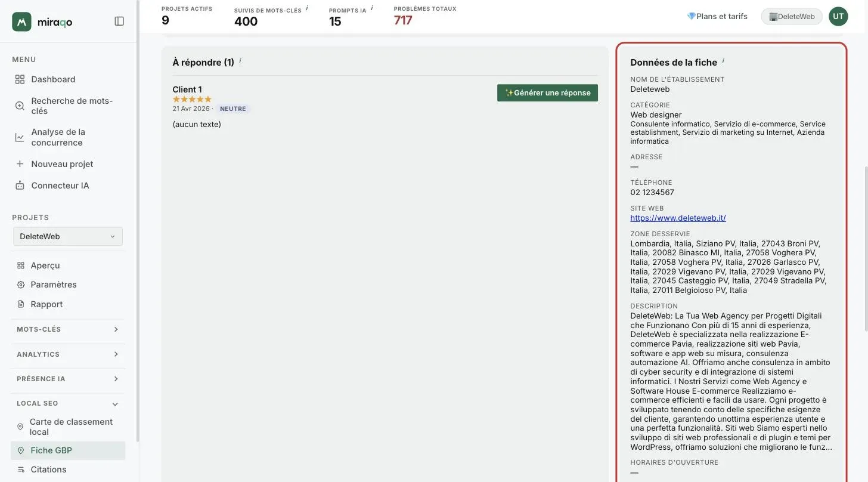Click the Aperçu grid icon
Screen dimensions: 868x482
(x=21, y=265)
